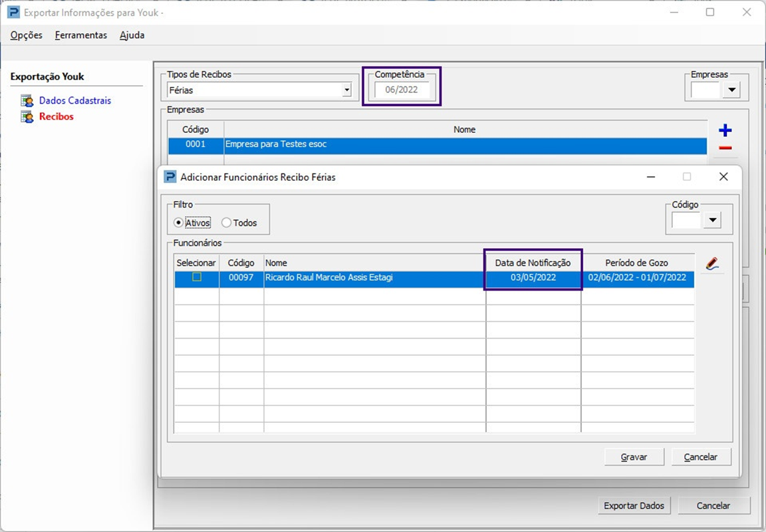This screenshot has height=532, width=766.
Task: Click the blue plus add company icon
Action: (725, 130)
